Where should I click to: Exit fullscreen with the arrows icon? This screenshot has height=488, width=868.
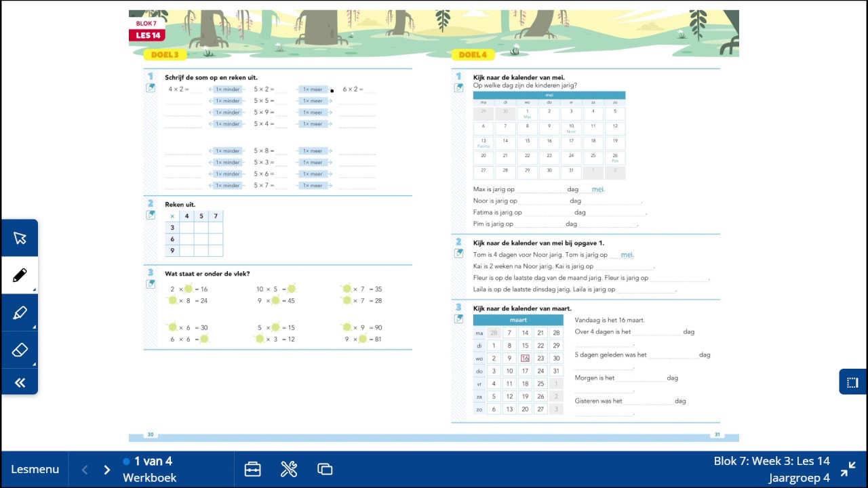point(848,469)
